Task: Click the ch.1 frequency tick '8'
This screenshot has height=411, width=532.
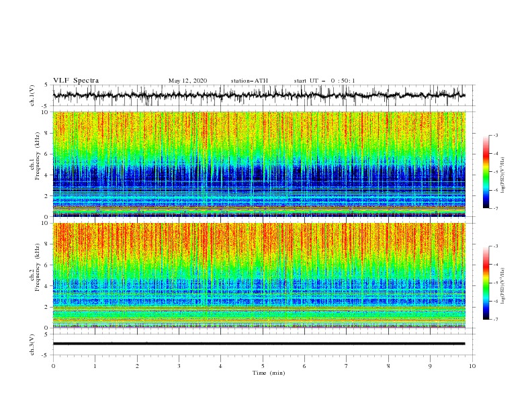Action: click(46, 133)
